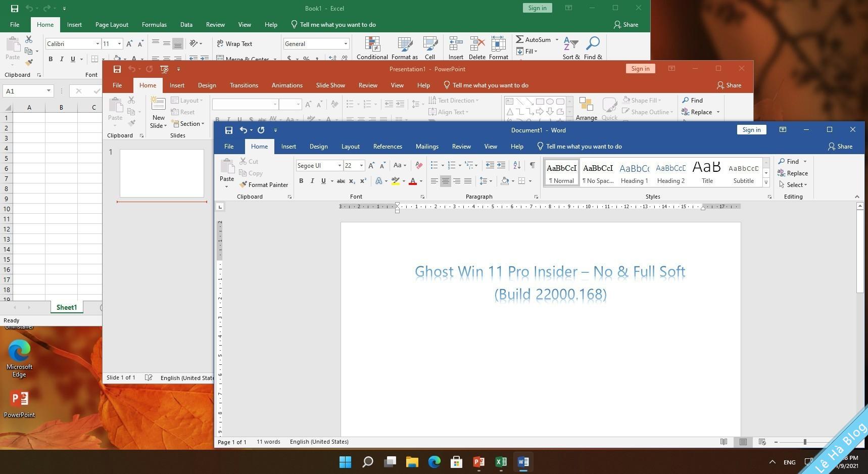This screenshot has height=474, width=868.
Task: Click Shading paint bucket icon in Word
Action: [x=504, y=181]
